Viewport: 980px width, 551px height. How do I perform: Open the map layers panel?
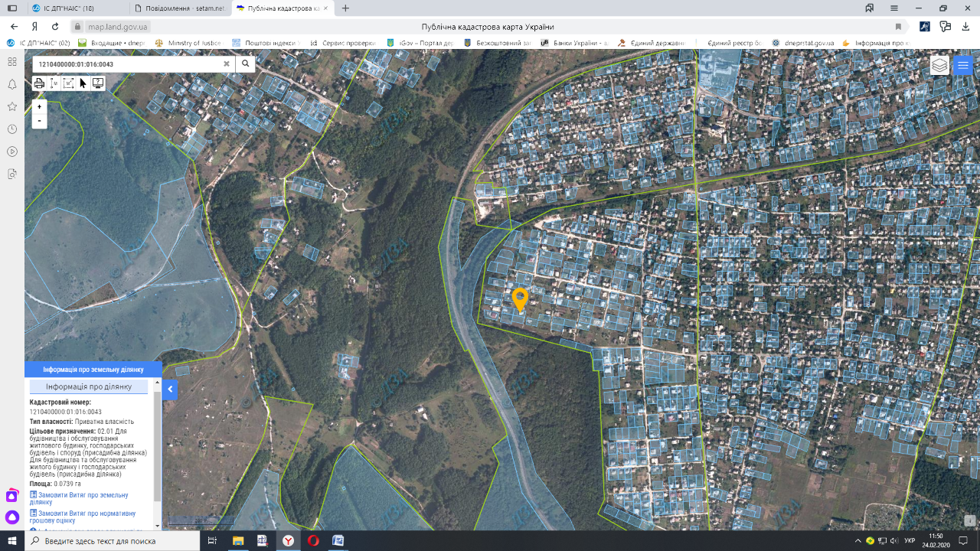(939, 65)
